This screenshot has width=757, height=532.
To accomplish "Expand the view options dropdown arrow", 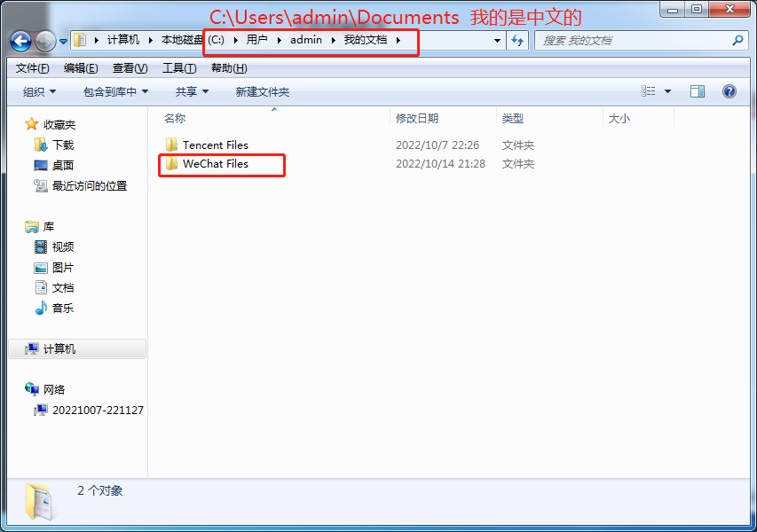I will [667, 91].
